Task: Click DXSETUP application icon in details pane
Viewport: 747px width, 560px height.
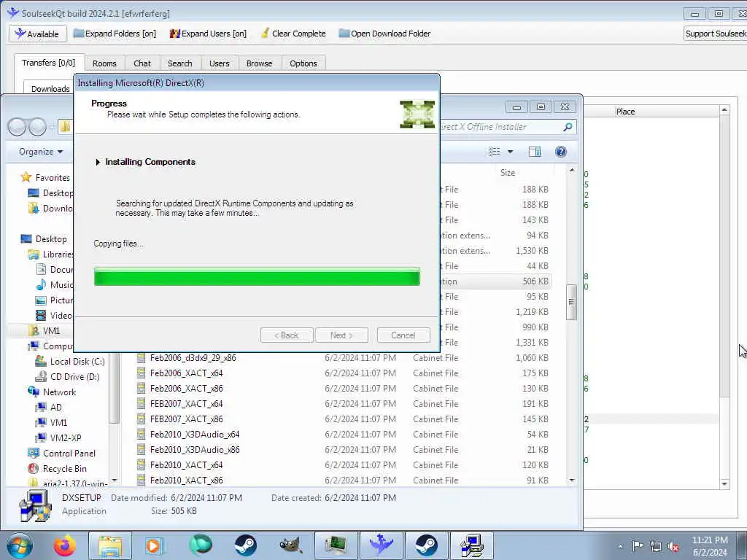Action: click(x=35, y=505)
